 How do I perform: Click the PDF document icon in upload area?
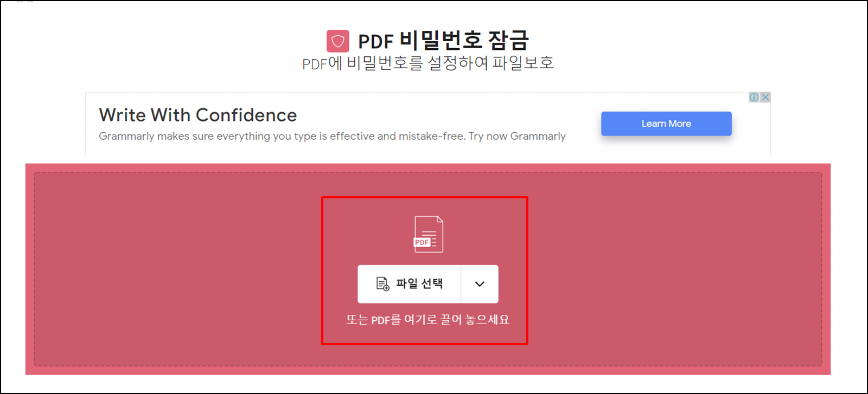(429, 234)
